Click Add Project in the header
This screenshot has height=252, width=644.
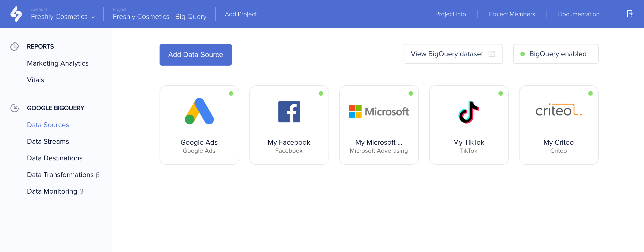click(x=241, y=14)
